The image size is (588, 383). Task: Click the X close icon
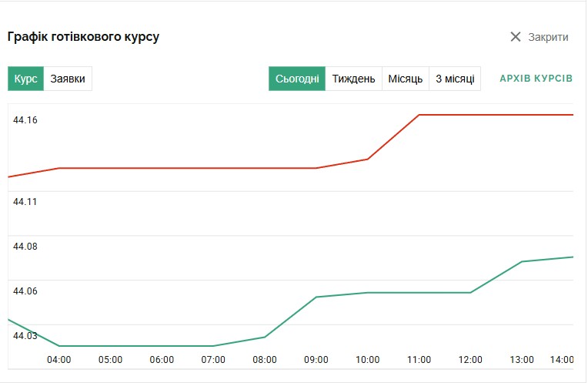click(515, 37)
